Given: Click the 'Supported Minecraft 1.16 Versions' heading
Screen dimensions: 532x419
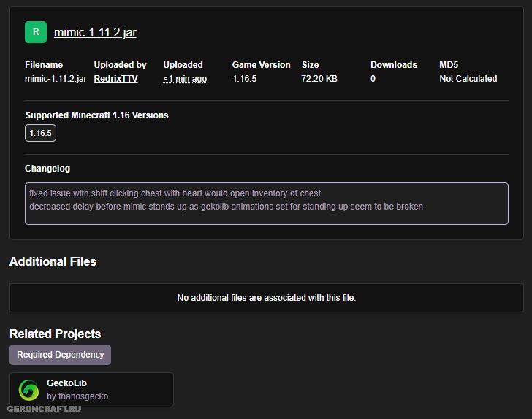Looking at the screenshot, I should [96, 115].
